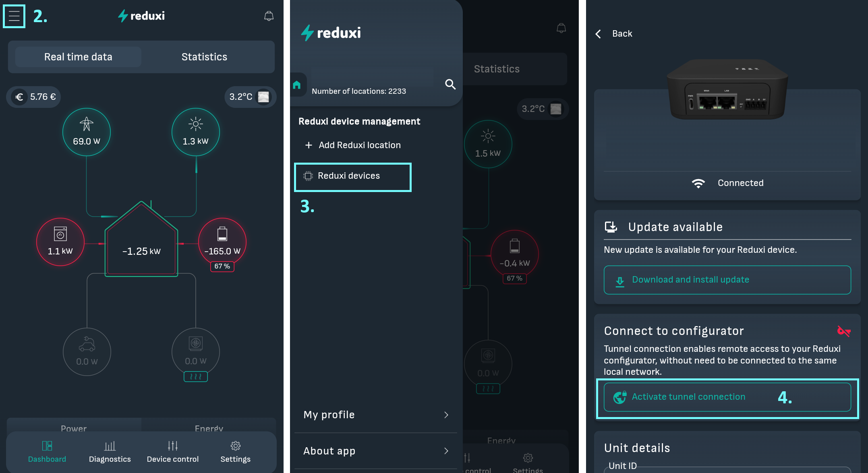Tap the Wi-Fi connected status icon
The width and height of the screenshot is (868, 473).
[698, 183]
